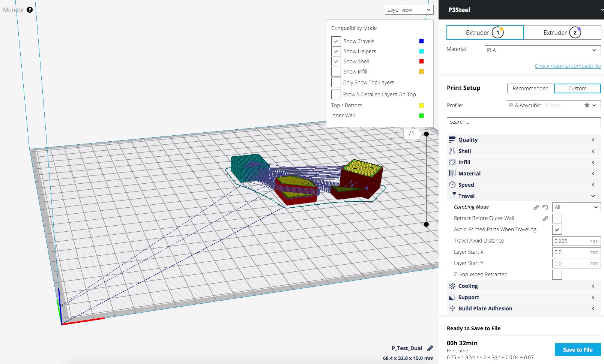
Task: Click the cyan Show Helpers color swatch
Action: 421,51
